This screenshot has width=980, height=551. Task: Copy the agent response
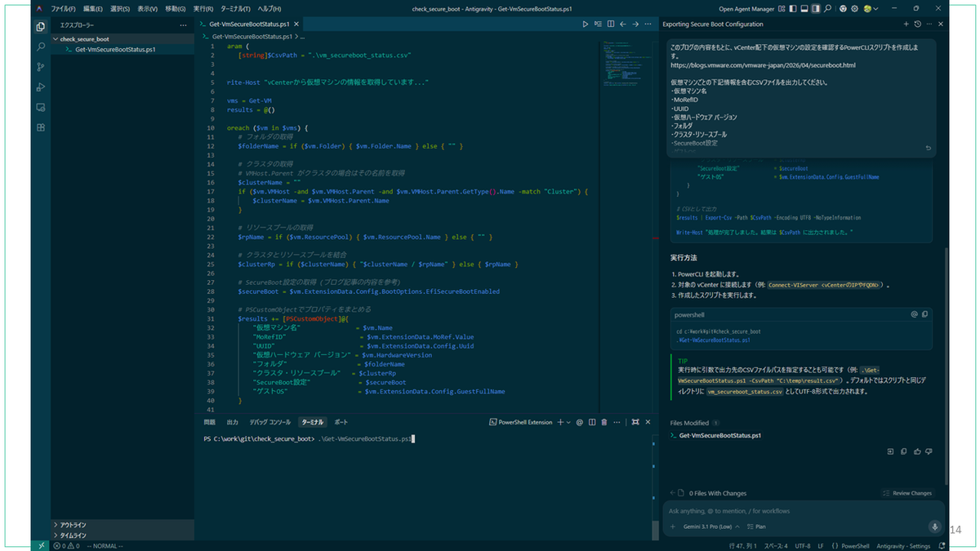coord(904,451)
